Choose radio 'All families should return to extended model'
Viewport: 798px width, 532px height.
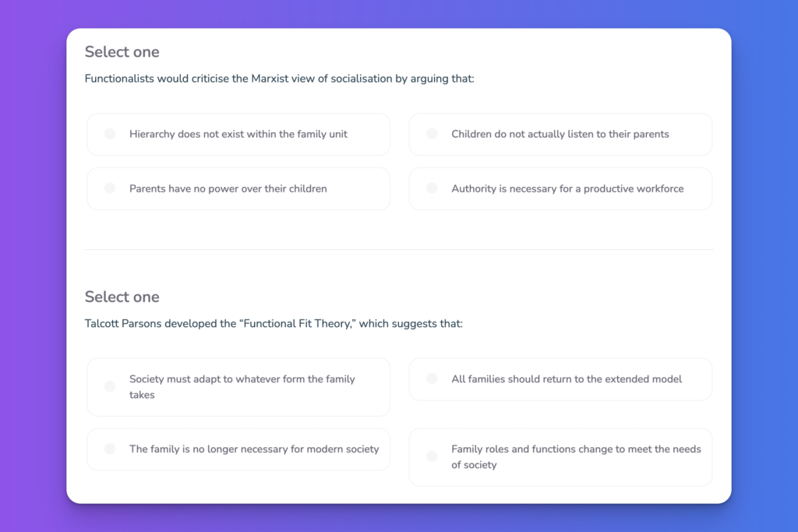(x=432, y=379)
